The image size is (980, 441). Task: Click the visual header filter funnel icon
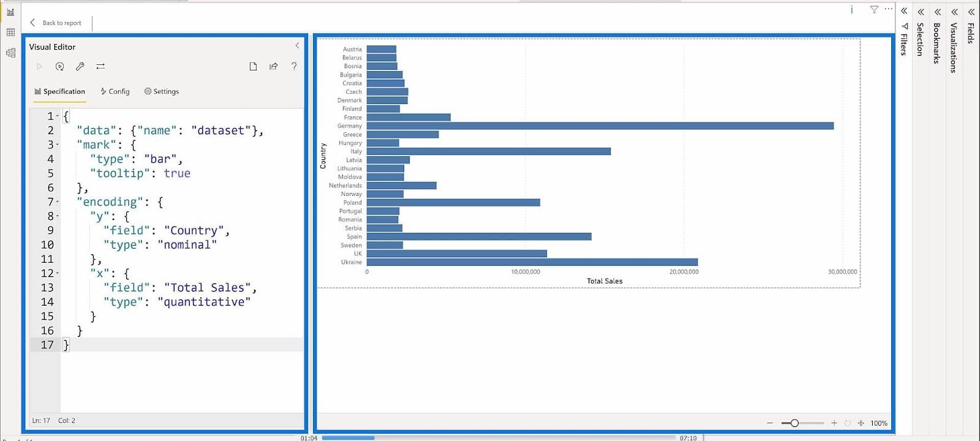[874, 9]
